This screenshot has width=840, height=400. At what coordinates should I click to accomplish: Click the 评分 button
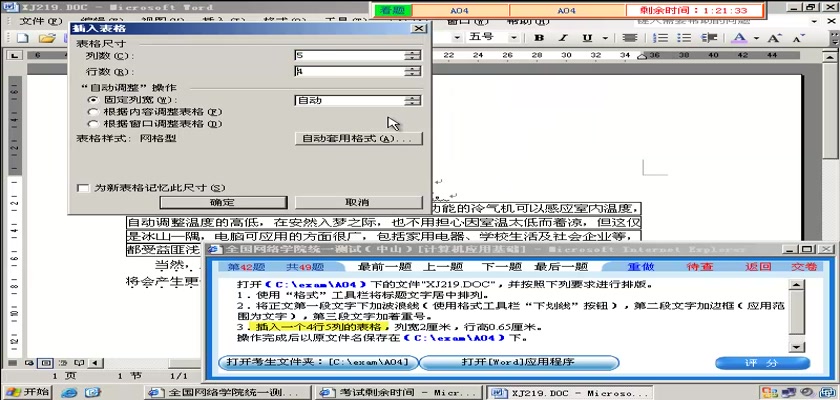point(762,363)
